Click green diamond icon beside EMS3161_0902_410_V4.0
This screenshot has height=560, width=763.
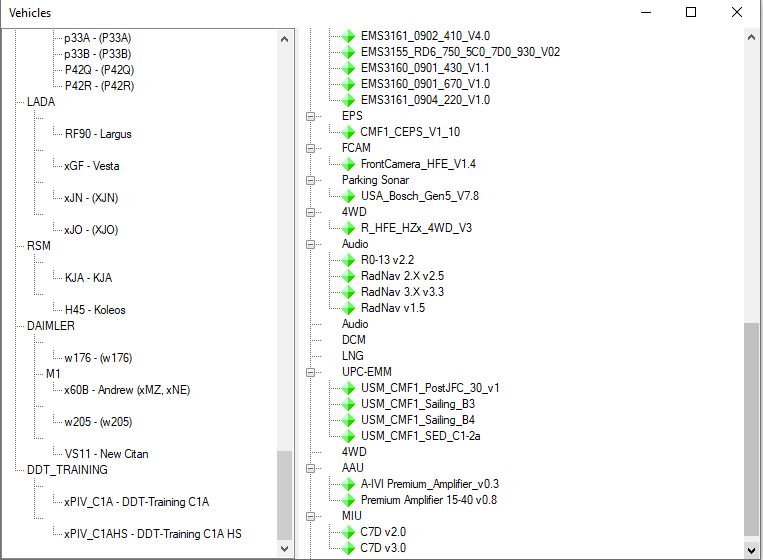click(348, 36)
